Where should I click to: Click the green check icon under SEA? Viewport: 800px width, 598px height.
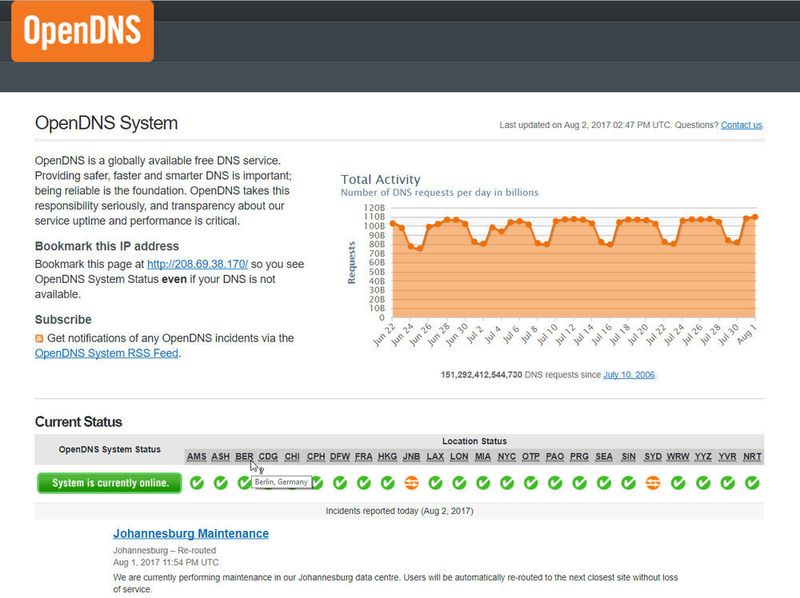coord(604,483)
